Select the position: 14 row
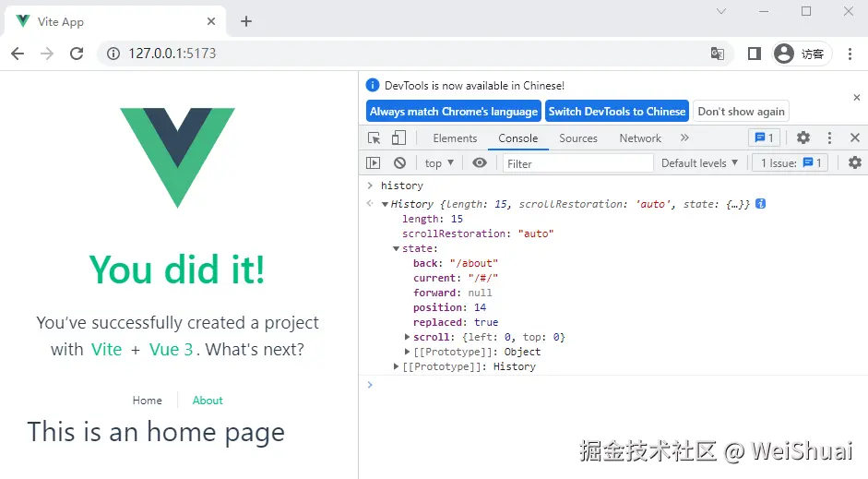 pos(449,307)
